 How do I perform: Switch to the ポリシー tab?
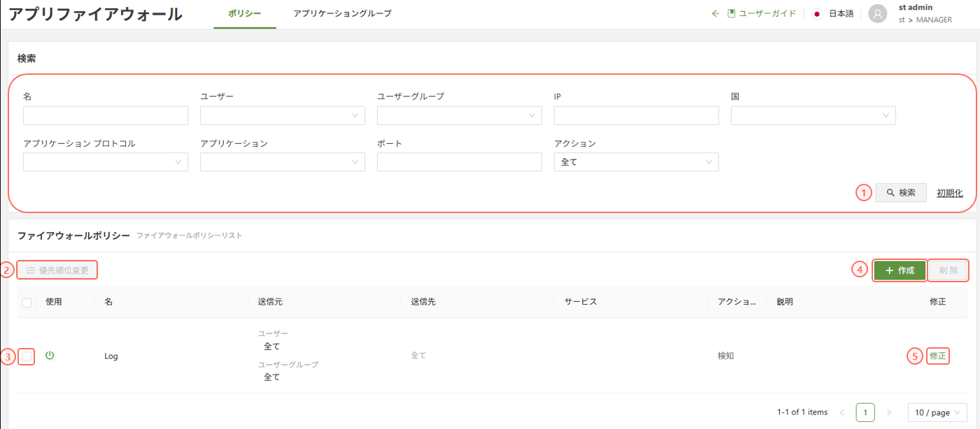click(x=245, y=13)
